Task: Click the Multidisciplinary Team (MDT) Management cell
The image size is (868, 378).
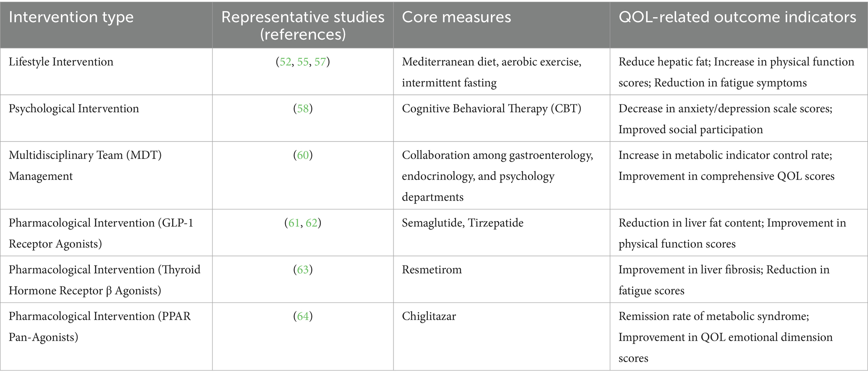Action: (x=85, y=166)
